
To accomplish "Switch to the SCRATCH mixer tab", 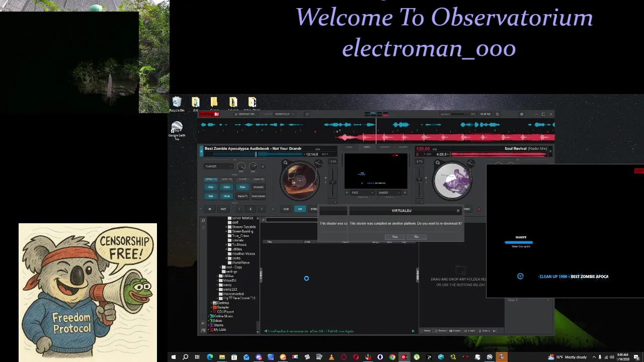I will (x=385, y=147).
